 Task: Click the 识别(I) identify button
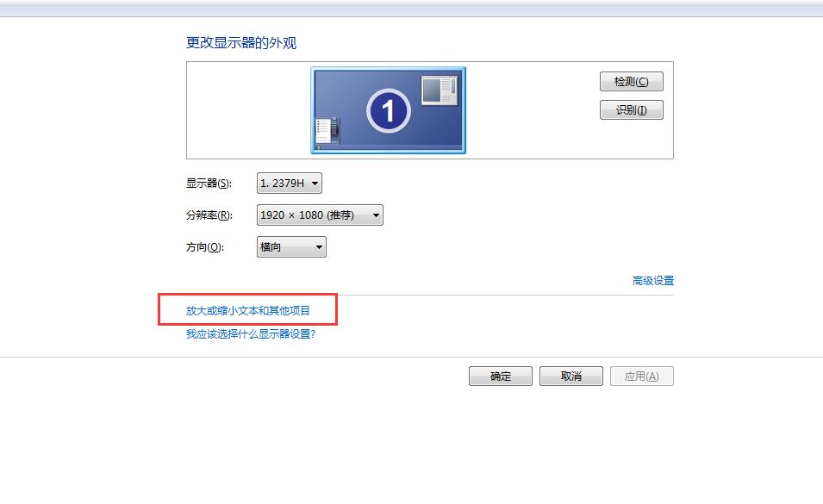pyautogui.click(x=632, y=109)
